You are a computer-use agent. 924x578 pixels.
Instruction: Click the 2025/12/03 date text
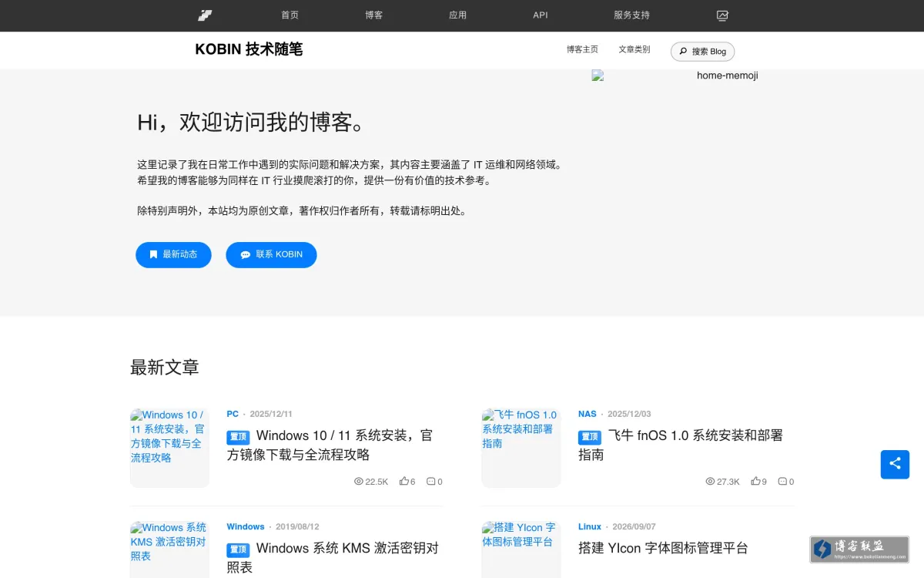pyautogui.click(x=629, y=414)
